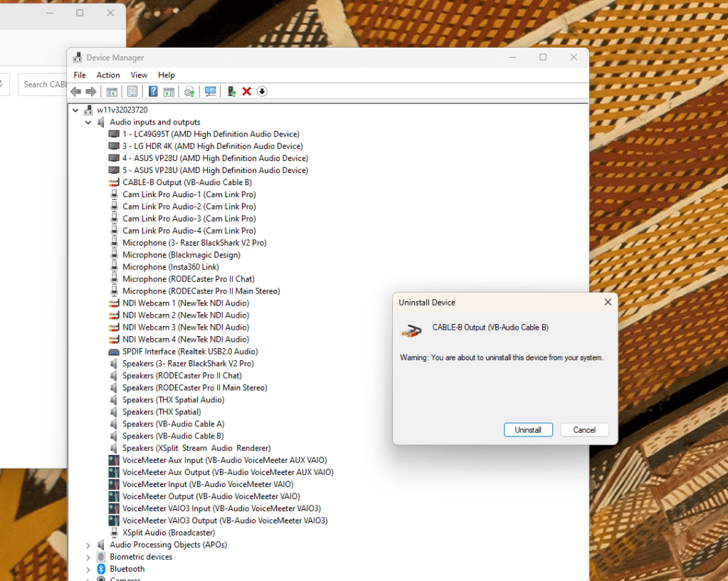Click the Bluetooth category icon
The width and height of the screenshot is (728, 581).
pyautogui.click(x=101, y=569)
